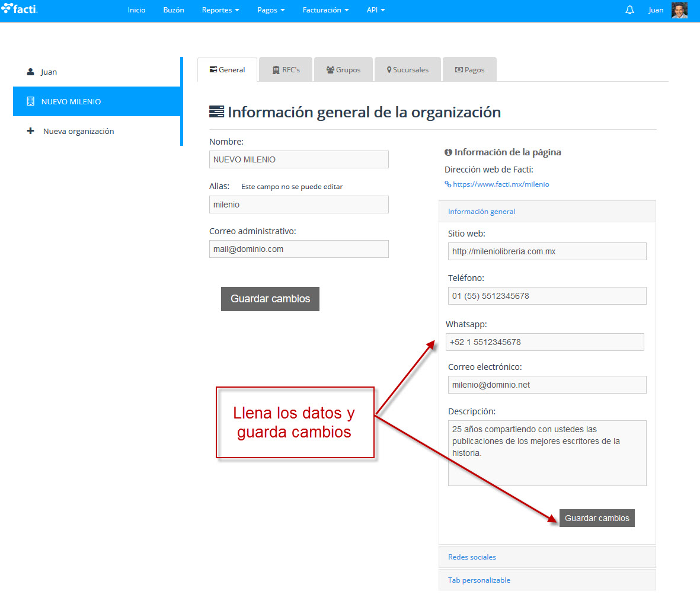The image size is (700, 607).
Task: Click the info icon beside Información de la página
Action: tap(448, 152)
